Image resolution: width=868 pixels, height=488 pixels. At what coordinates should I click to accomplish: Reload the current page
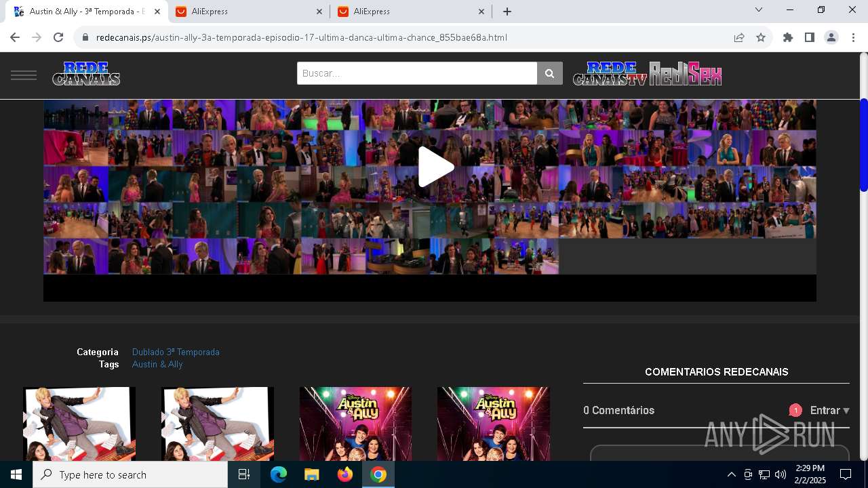58,37
